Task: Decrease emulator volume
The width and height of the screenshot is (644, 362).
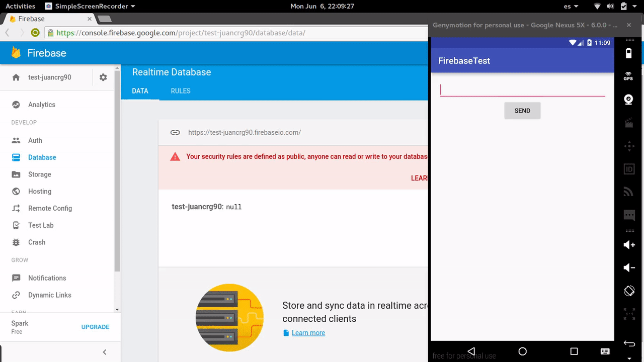Action: tap(629, 267)
